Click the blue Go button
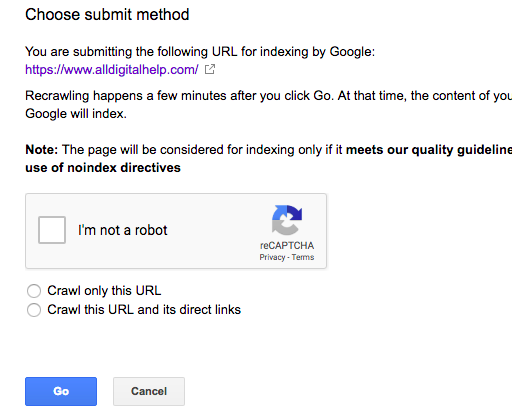The width and height of the screenshot is (512, 419). [61, 391]
